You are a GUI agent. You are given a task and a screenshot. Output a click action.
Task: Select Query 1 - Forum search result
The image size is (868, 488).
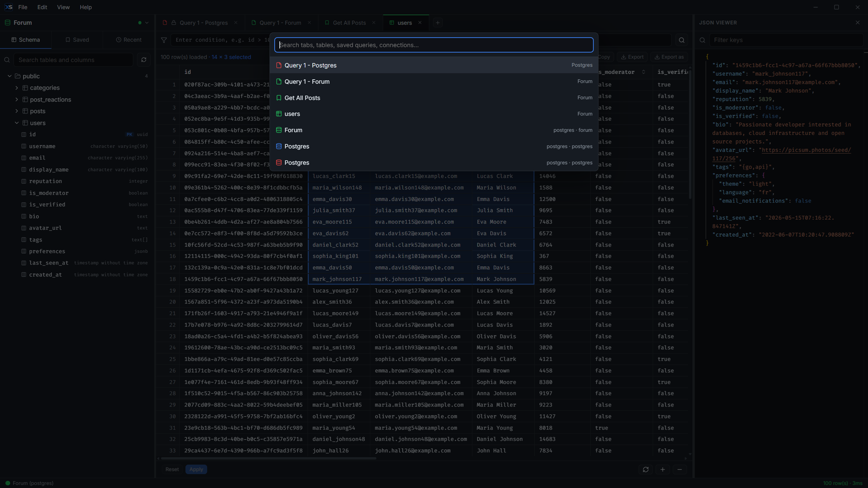point(434,81)
